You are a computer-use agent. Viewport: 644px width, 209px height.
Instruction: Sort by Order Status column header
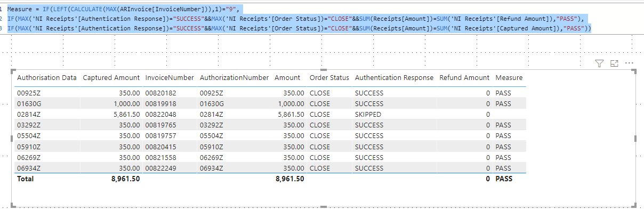tap(329, 78)
